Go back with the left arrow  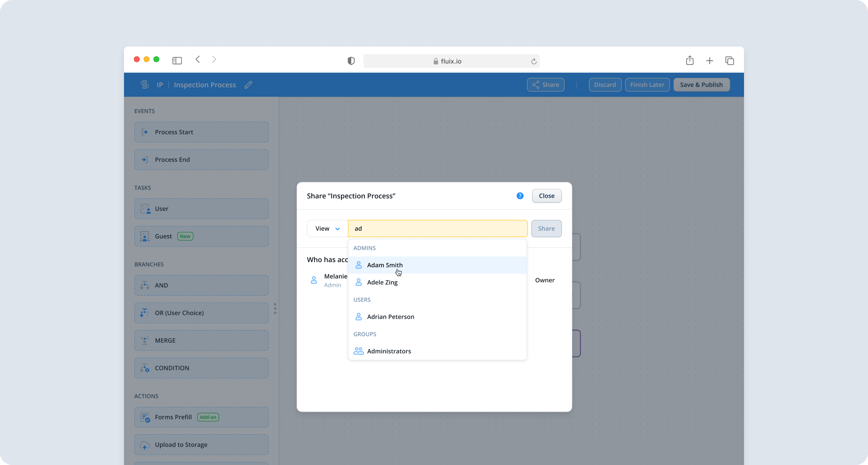(x=198, y=60)
